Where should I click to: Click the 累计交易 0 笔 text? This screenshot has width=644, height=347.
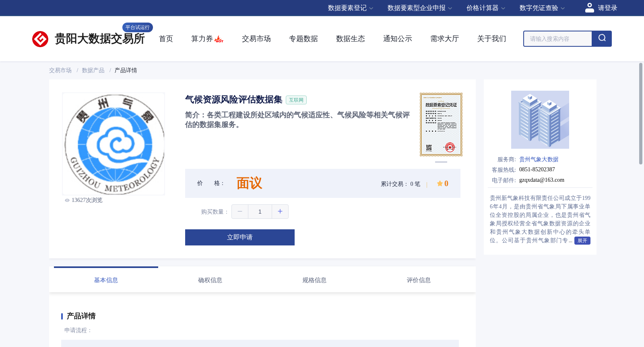400,184
